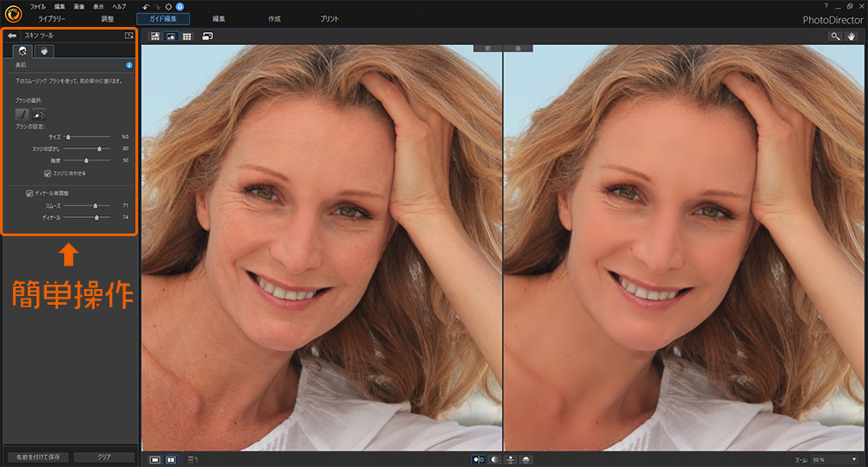The width and height of the screenshot is (868, 467).
Task: Toggle the ディテール微調整 checkbox
Action: pos(30,193)
